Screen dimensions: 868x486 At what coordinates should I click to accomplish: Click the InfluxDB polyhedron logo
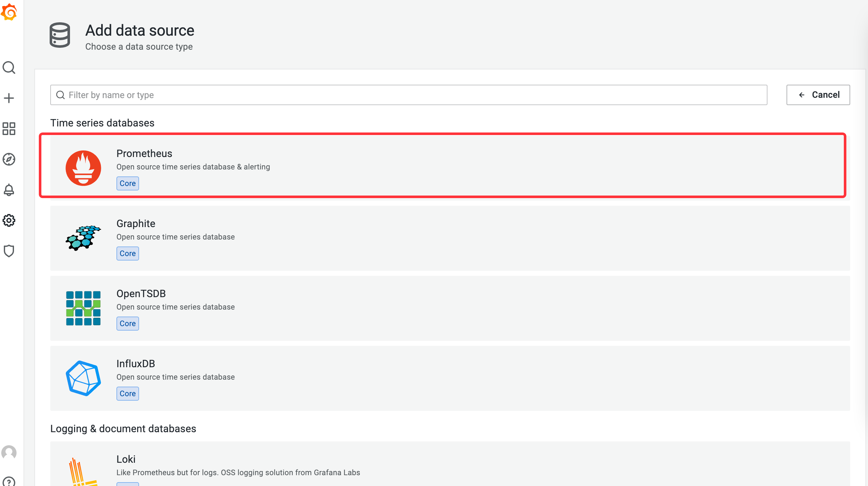point(83,378)
